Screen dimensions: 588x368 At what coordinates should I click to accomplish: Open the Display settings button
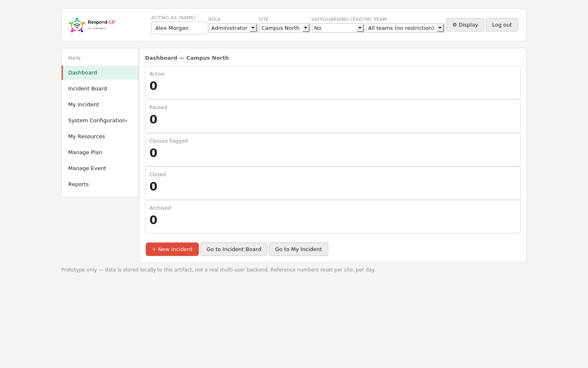pos(465,25)
